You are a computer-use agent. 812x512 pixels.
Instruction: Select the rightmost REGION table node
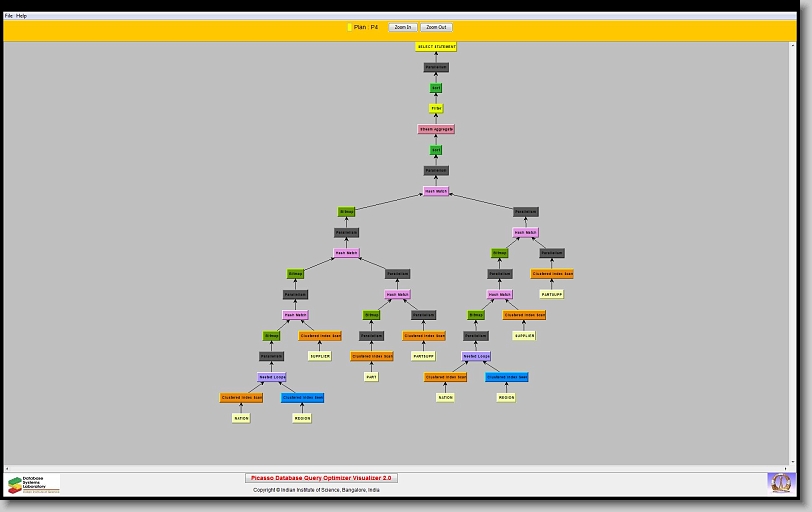point(506,397)
